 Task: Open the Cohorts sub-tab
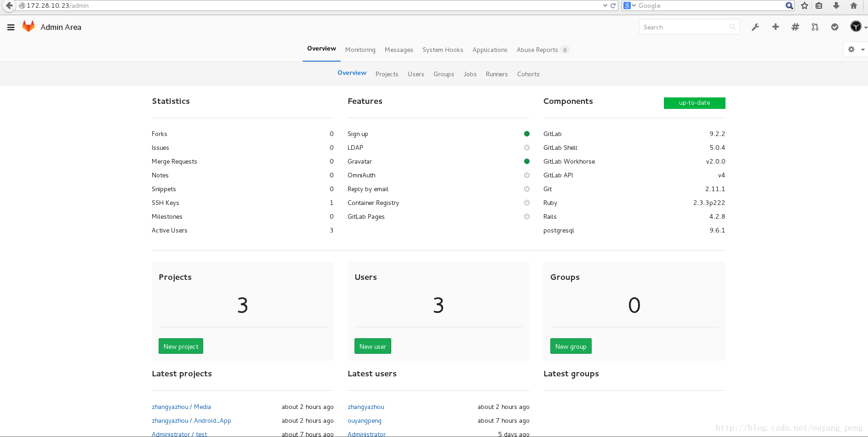[528, 74]
